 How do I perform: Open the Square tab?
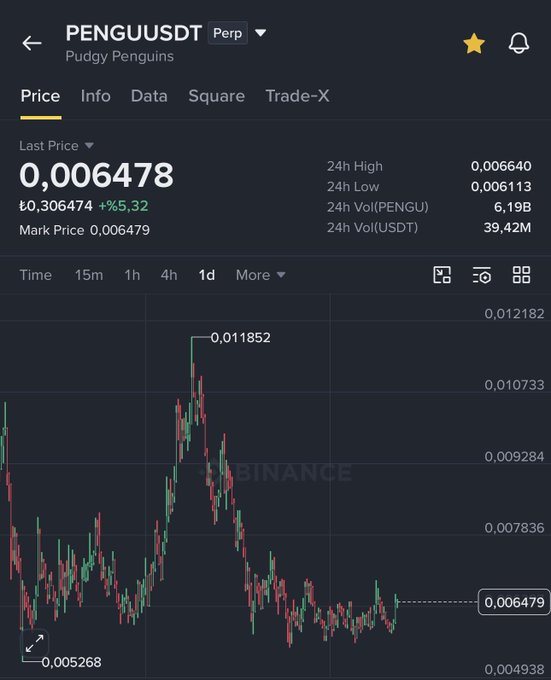coord(216,96)
